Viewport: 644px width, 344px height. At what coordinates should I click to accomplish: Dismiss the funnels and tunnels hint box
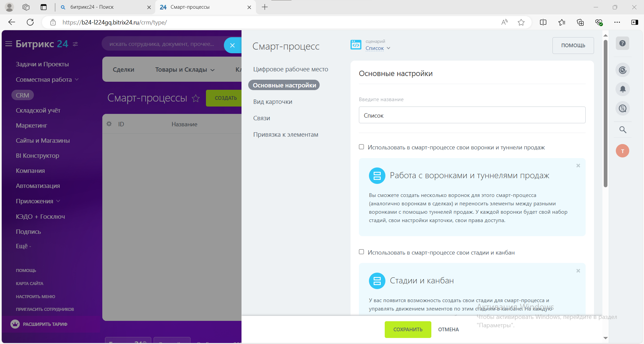(x=578, y=165)
